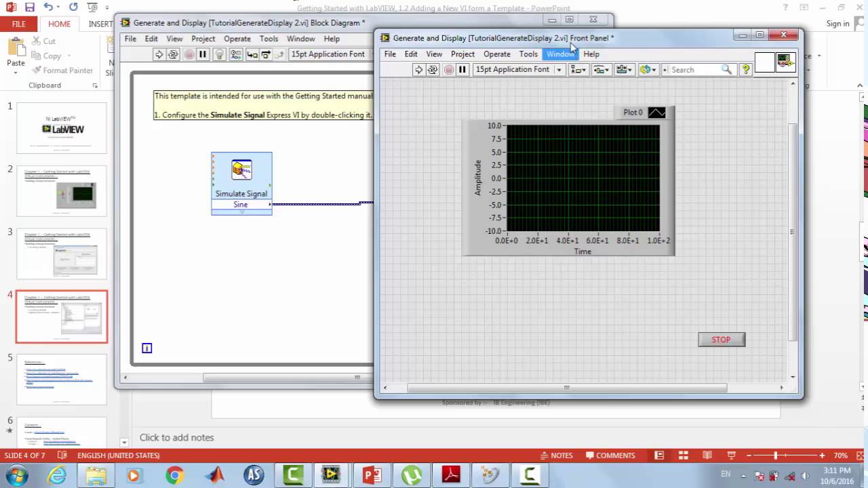Image resolution: width=868 pixels, height=488 pixels.
Task: Click the Context Help question mark icon
Action: pyautogui.click(x=745, y=69)
